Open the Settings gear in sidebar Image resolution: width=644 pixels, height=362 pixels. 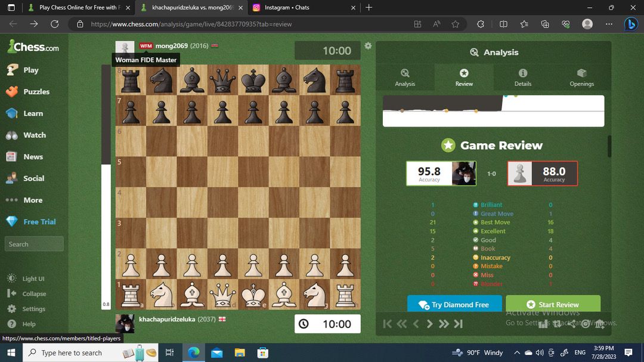tap(12, 309)
